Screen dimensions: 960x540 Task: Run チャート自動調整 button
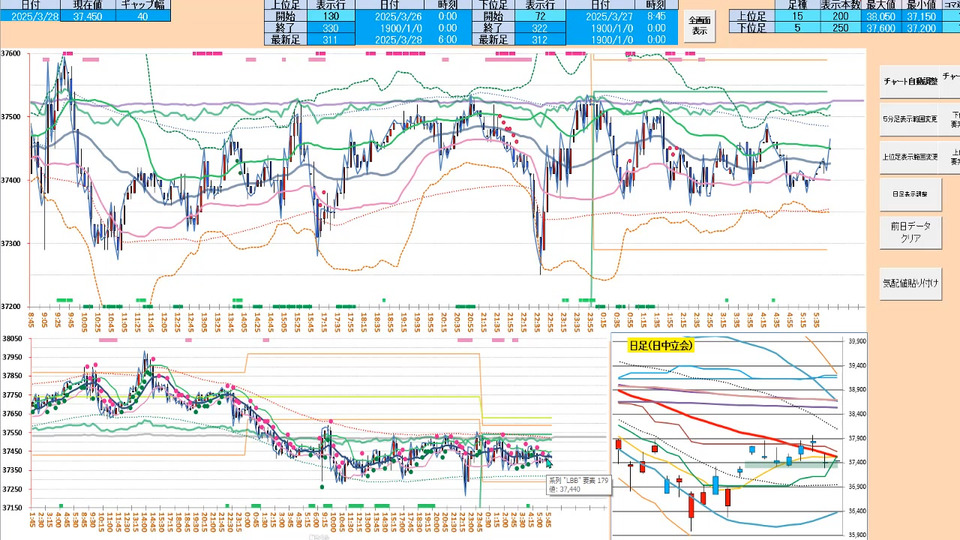click(910, 81)
